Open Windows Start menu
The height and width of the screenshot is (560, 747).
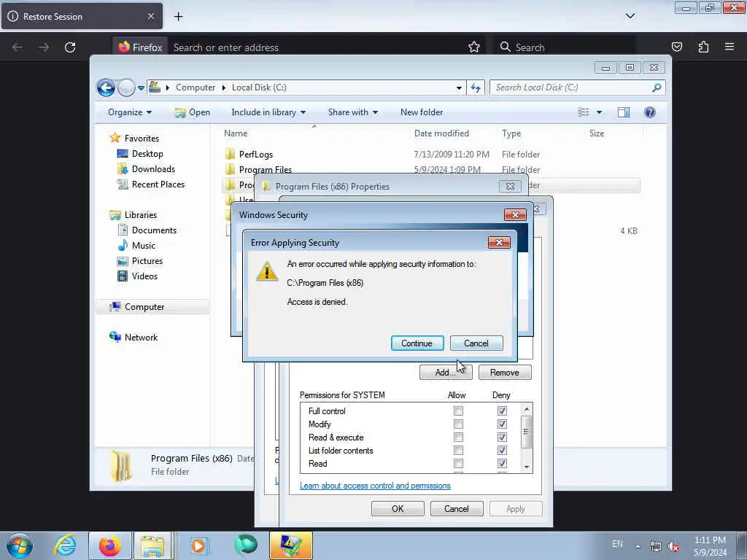coord(20,545)
